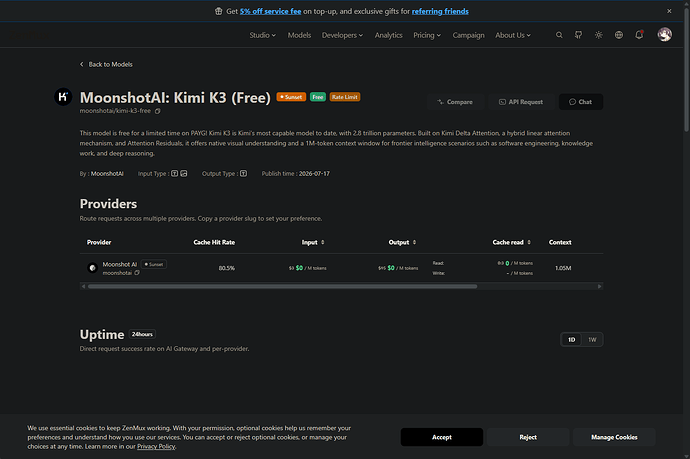
Task: Click right arrow of providers table scrollbar
Action: (x=599, y=286)
